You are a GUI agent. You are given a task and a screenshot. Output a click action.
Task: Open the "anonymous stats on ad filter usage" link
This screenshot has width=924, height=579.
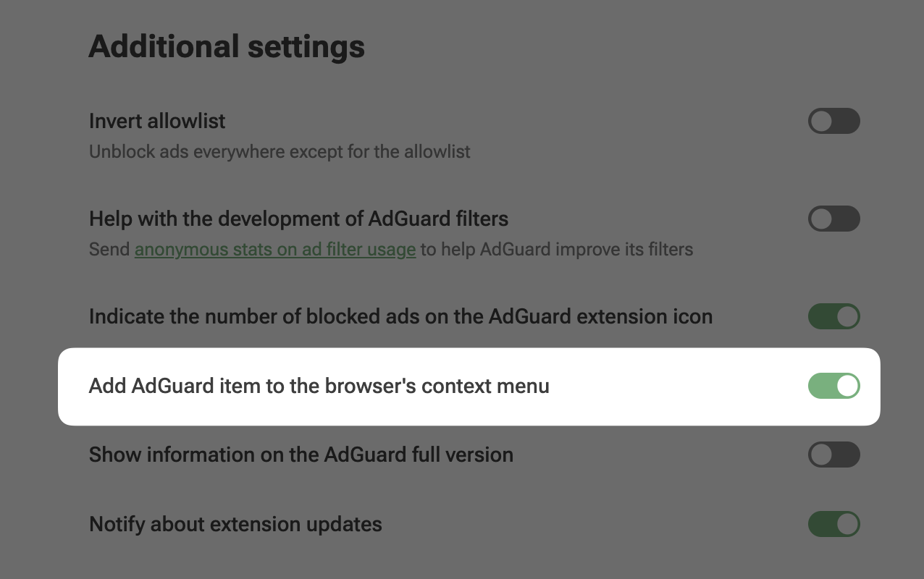274,249
